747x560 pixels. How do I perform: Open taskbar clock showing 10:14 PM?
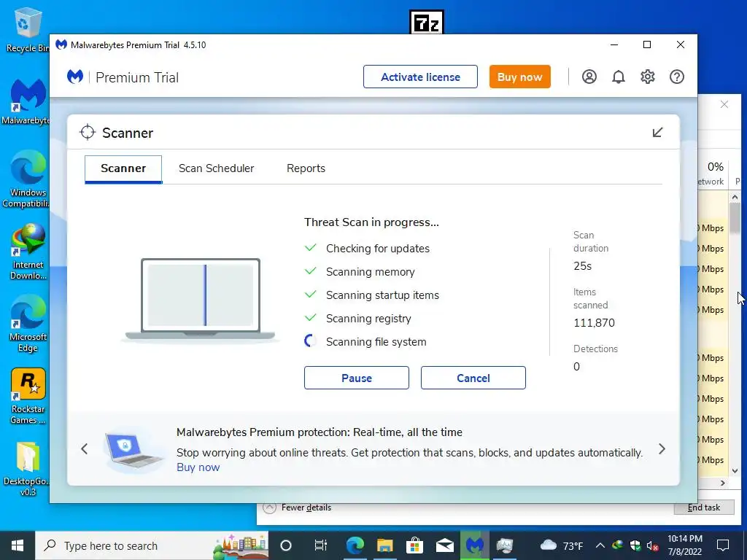(684, 545)
